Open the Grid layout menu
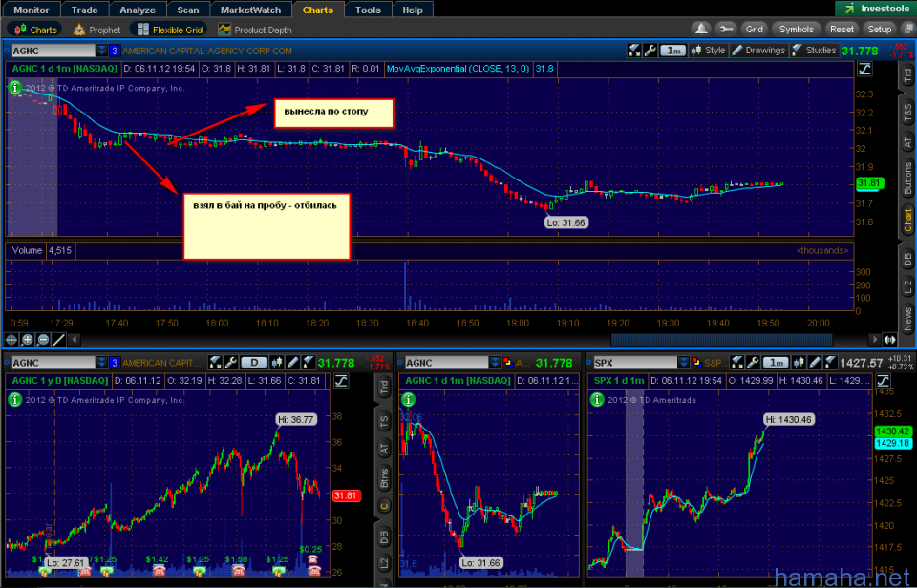This screenshot has width=917, height=588. click(x=754, y=29)
